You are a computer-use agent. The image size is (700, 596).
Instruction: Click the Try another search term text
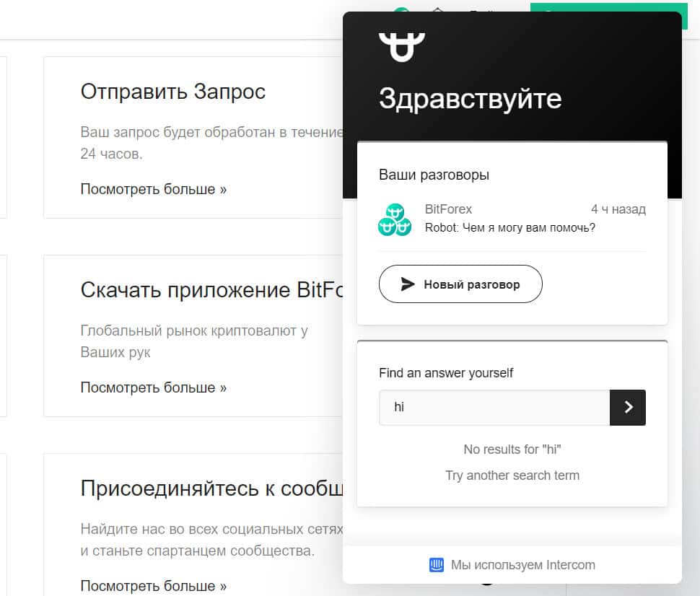(x=512, y=476)
